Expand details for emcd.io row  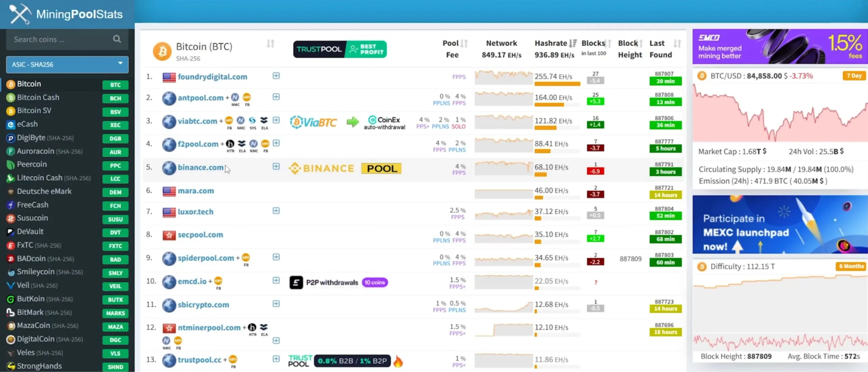pyautogui.click(x=276, y=280)
